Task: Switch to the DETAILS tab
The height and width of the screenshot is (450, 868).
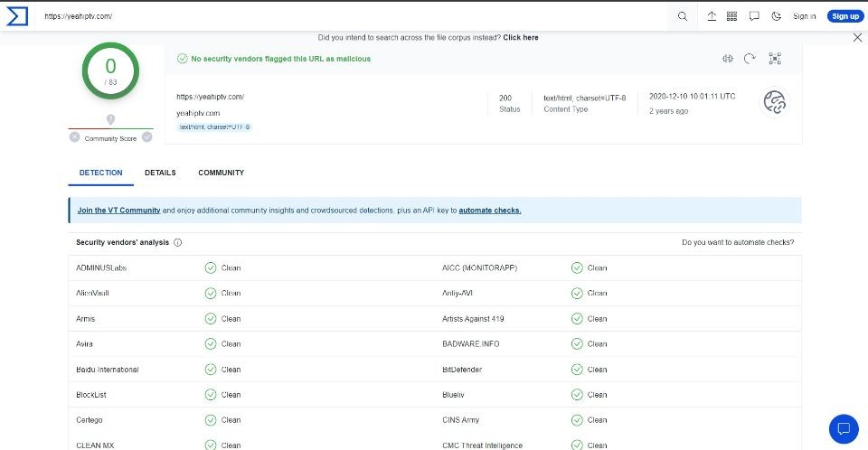Action: click(x=160, y=173)
